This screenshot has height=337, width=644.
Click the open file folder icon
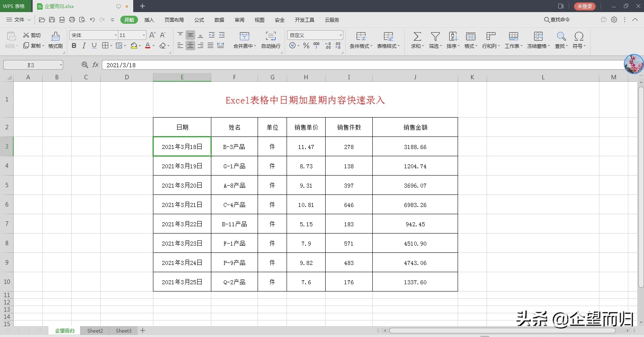42,20
